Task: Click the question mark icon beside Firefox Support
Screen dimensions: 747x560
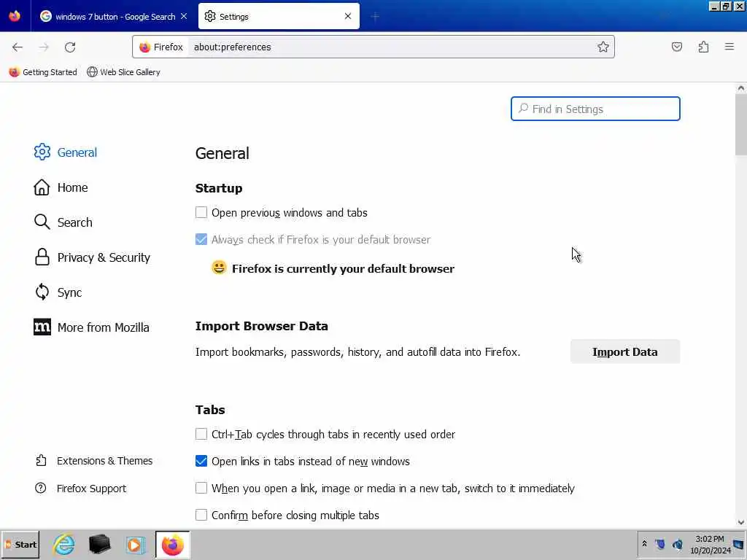Action: click(41, 488)
